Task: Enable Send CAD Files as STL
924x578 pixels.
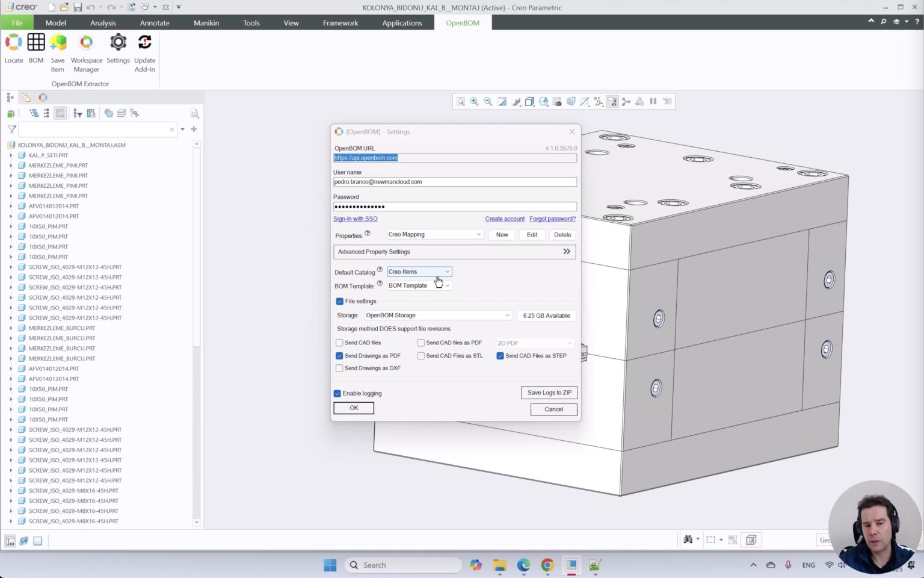Action: point(420,356)
